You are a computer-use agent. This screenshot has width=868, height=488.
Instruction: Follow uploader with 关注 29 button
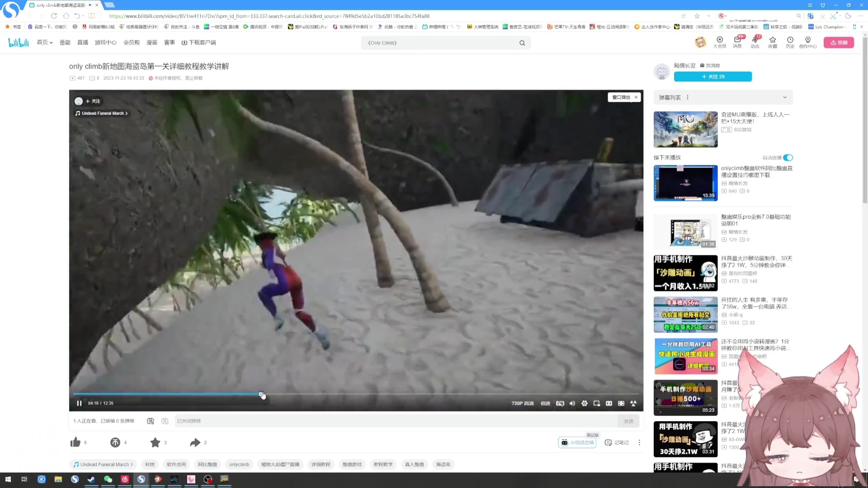pos(713,77)
